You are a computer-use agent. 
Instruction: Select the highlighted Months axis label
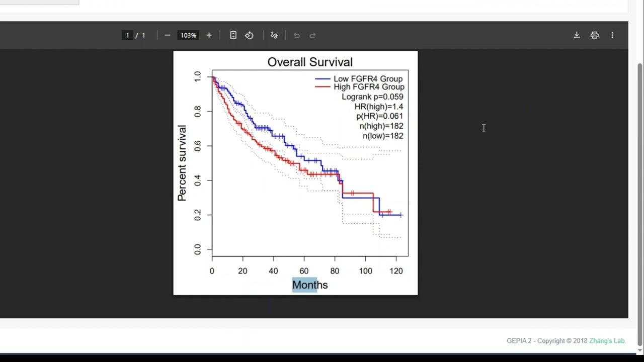tap(310, 285)
